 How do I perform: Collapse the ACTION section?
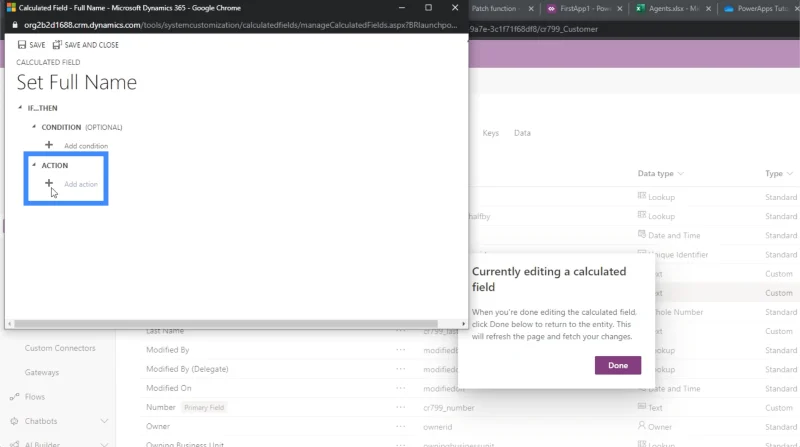pos(34,165)
